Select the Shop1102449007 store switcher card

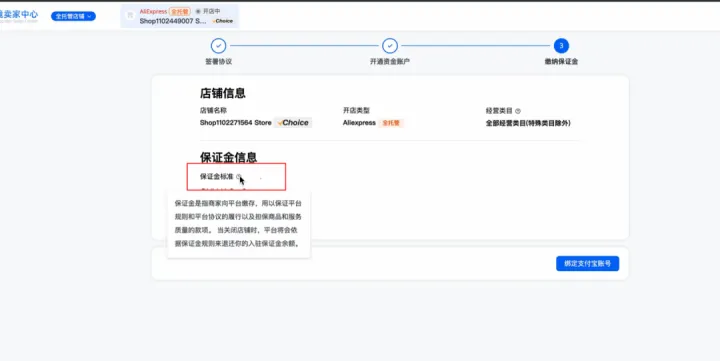pos(180,16)
